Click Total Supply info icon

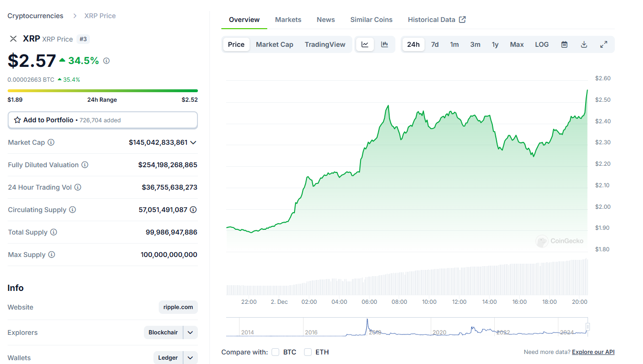(54, 232)
